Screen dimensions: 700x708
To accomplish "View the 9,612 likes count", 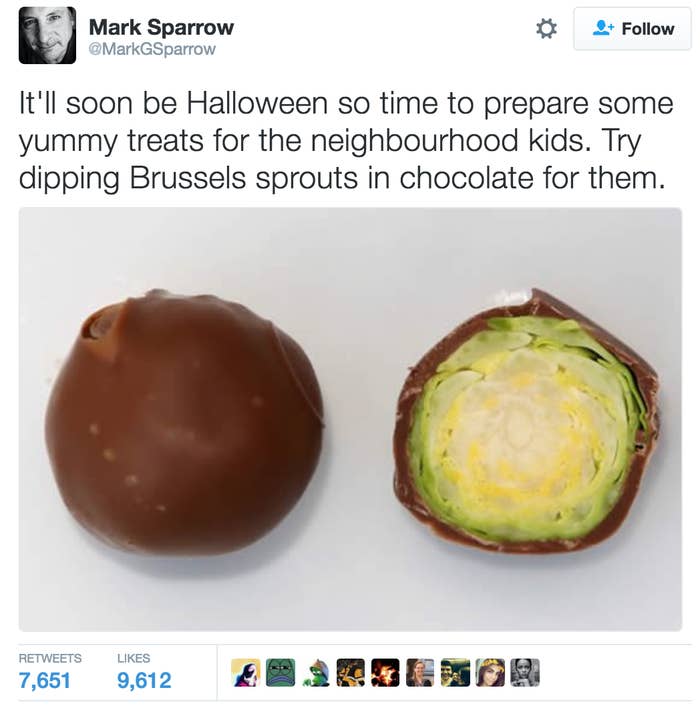I will pos(144,680).
